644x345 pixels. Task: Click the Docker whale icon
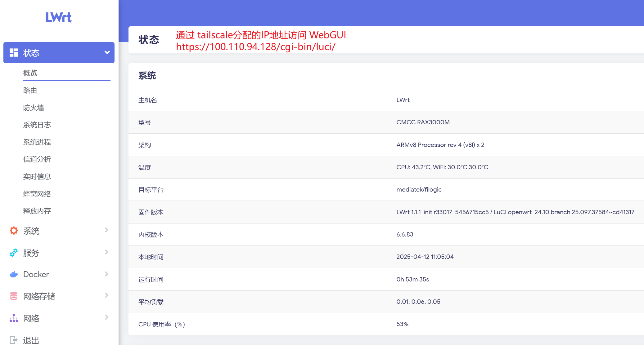click(x=14, y=274)
